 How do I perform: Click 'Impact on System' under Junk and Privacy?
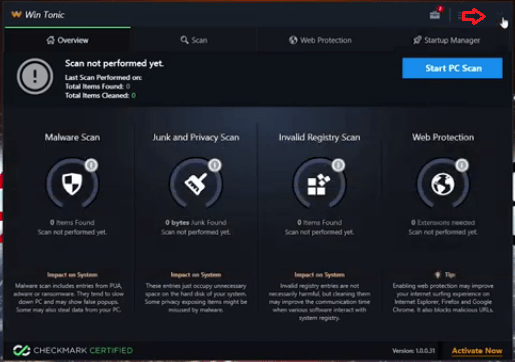(196, 275)
